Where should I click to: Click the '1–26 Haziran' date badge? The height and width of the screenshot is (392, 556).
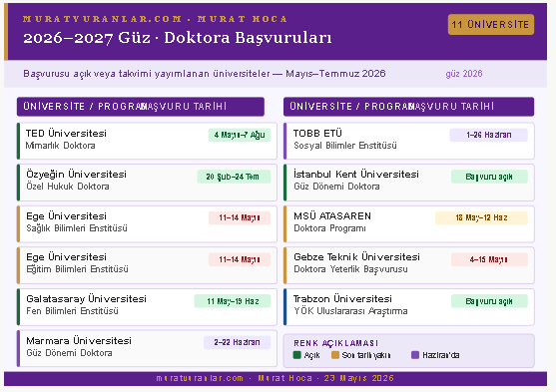tap(489, 135)
